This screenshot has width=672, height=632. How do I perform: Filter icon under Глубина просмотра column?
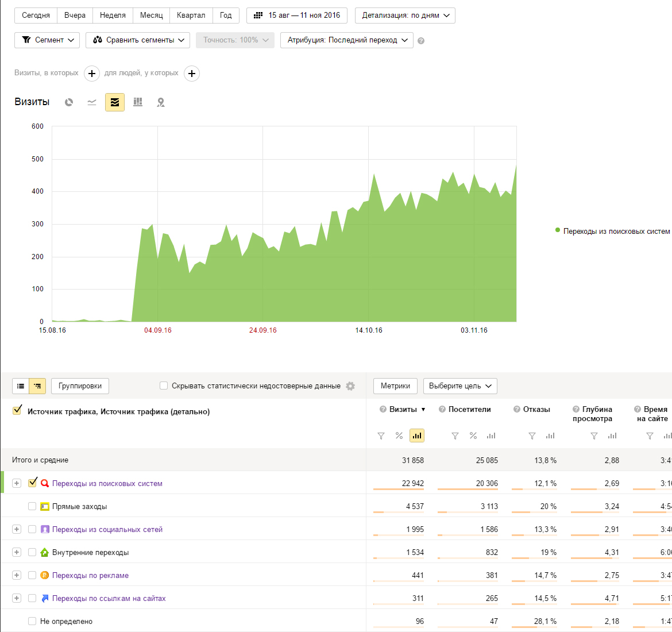point(594,436)
